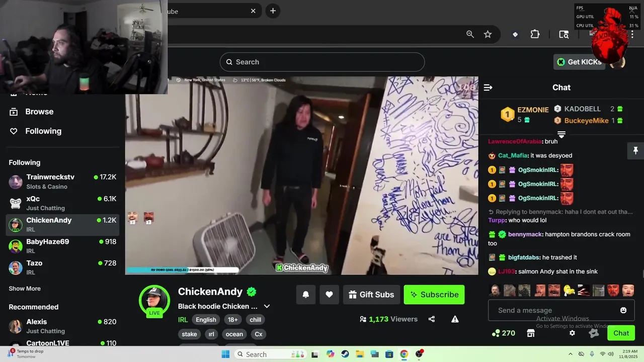Click the bigfatdabs username in chat
644x362 pixels.
[x=524, y=257]
